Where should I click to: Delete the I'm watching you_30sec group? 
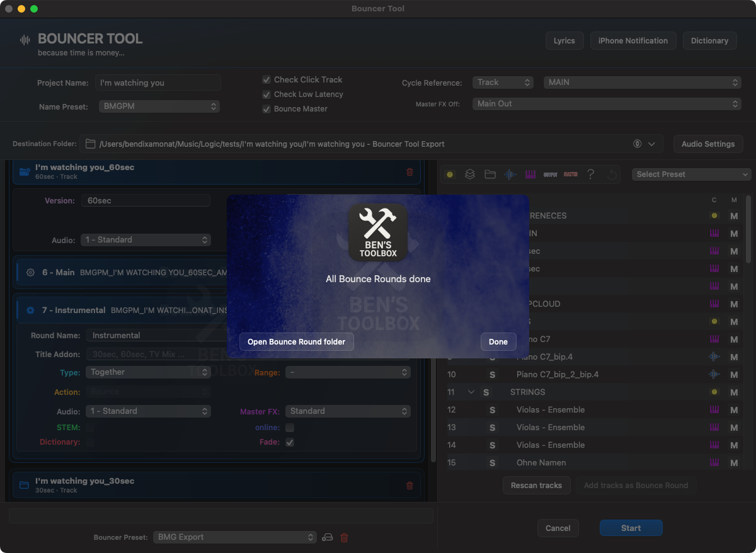click(x=409, y=485)
